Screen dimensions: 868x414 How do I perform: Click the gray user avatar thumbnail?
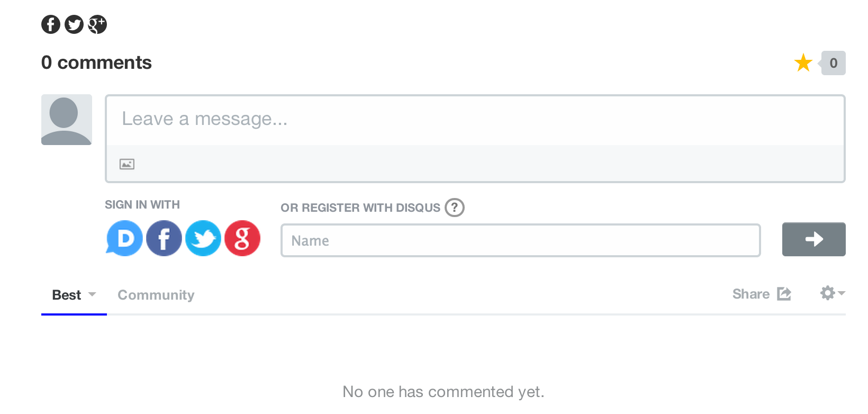point(67,120)
